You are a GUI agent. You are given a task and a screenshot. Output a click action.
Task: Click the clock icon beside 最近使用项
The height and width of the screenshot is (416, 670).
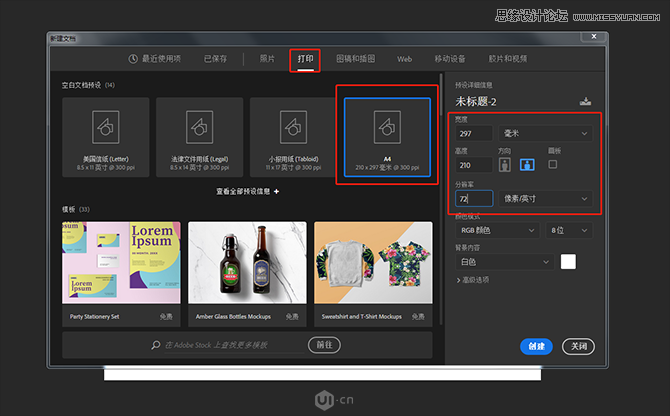[133, 59]
